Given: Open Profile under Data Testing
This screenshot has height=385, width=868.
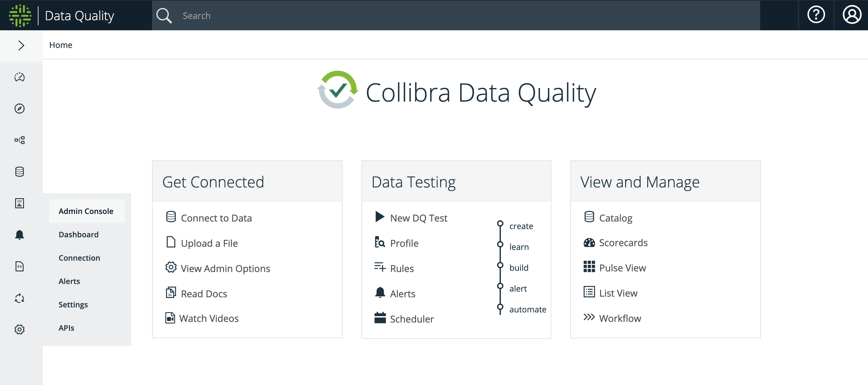Looking at the screenshot, I should click(x=404, y=243).
